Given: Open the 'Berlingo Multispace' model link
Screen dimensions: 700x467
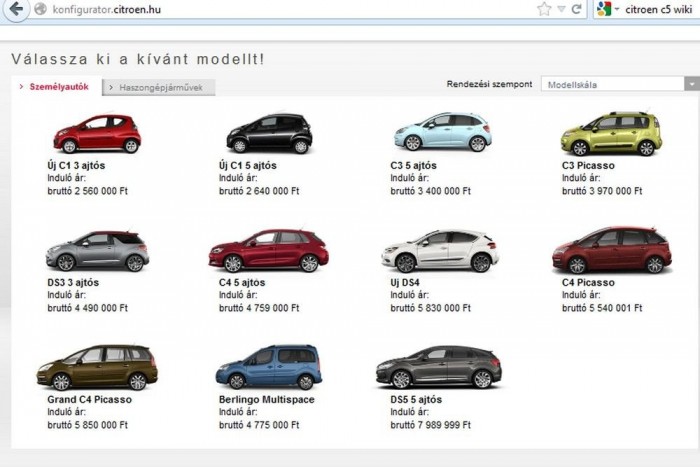Looking at the screenshot, I should coord(267,399).
